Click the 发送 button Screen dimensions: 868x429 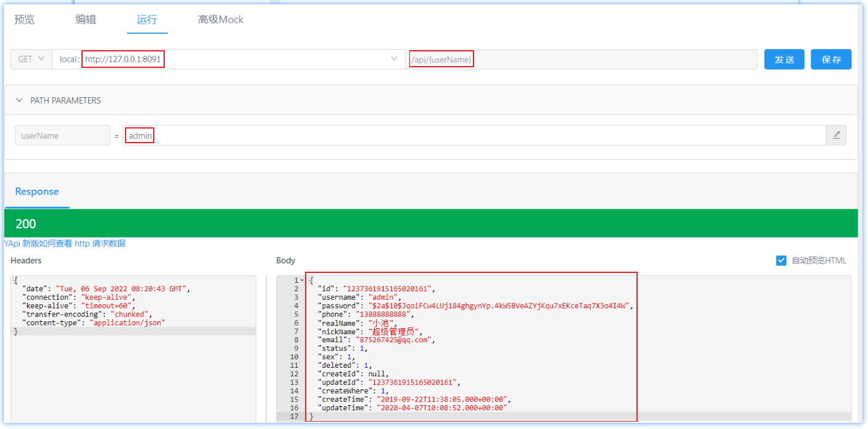(x=784, y=59)
